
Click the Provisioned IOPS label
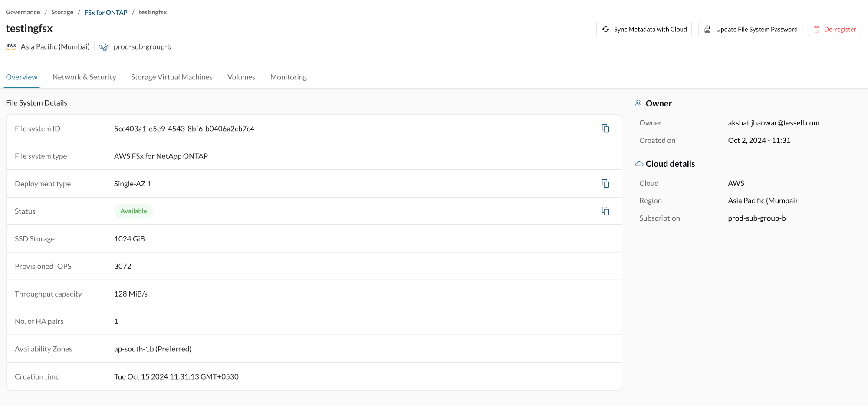pyautogui.click(x=43, y=266)
